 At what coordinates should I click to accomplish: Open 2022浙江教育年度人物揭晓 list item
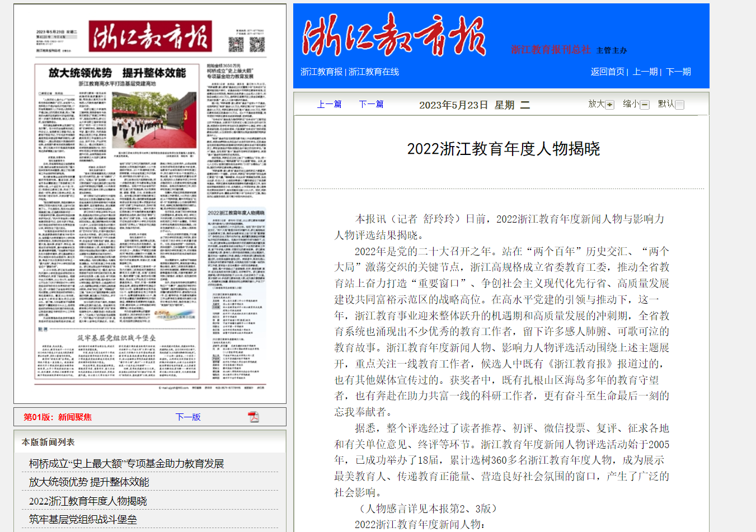(88, 501)
